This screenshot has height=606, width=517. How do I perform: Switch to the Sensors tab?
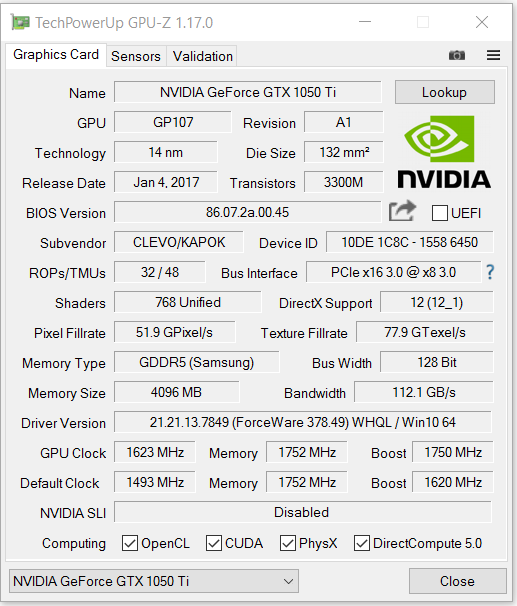click(x=136, y=56)
